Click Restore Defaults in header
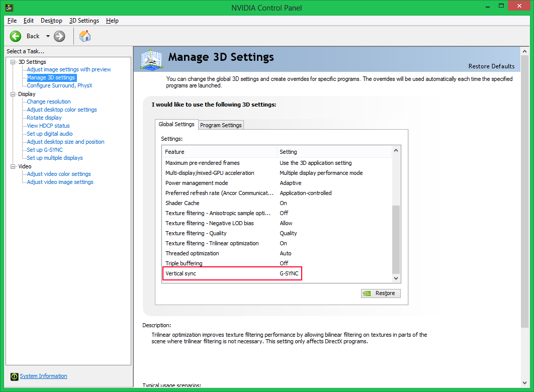 pyautogui.click(x=491, y=66)
